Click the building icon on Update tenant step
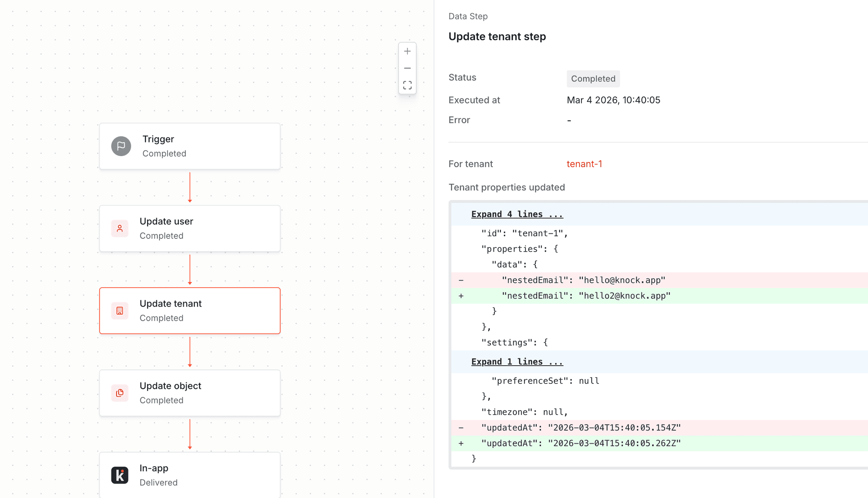Image resolution: width=868 pixels, height=498 pixels. [x=120, y=311]
